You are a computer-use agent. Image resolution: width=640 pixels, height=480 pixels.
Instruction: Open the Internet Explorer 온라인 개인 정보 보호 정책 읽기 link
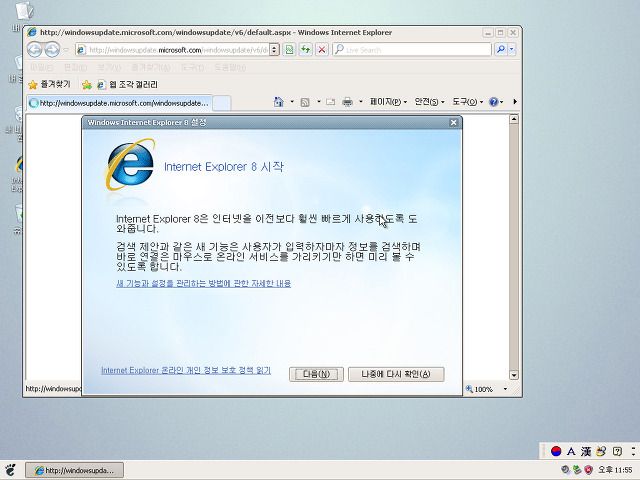(x=186, y=370)
